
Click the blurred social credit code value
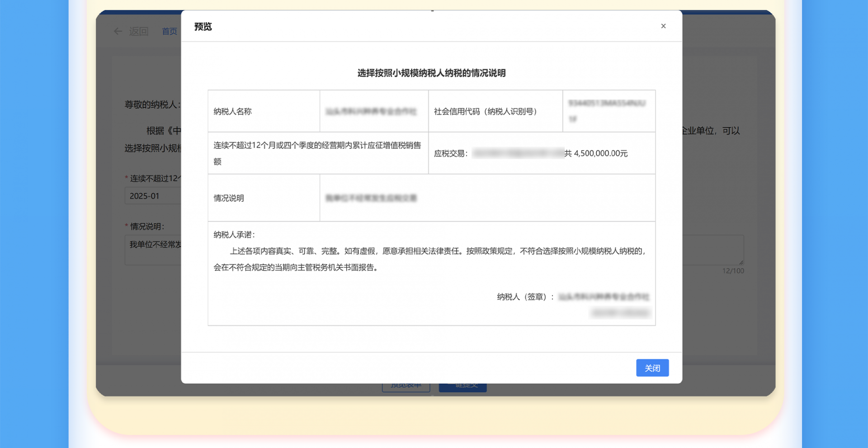coord(607,111)
